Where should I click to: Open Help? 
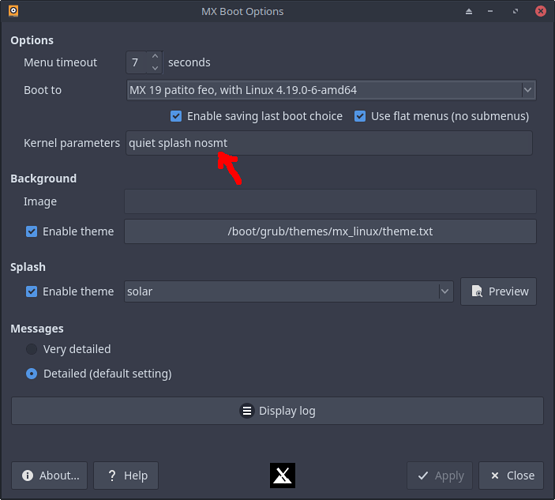pyautogui.click(x=126, y=476)
